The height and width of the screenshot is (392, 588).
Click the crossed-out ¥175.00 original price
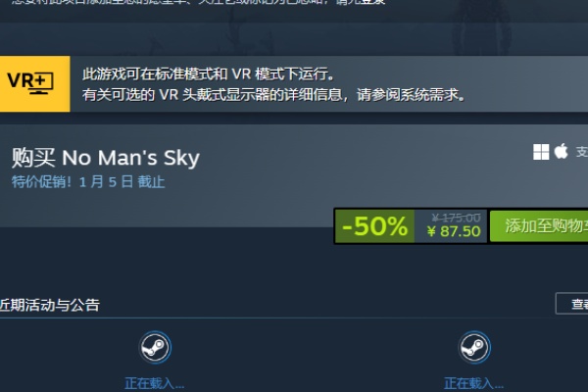pos(456,218)
